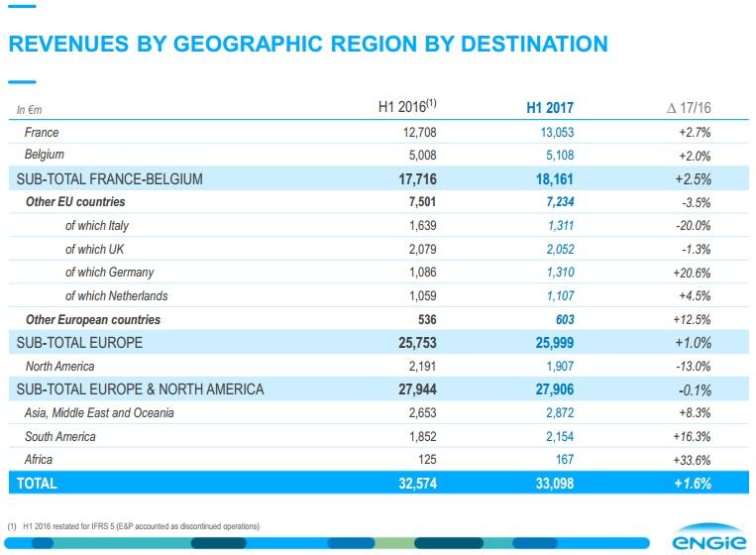Click the sub-total value 17,716
756x555 pixels.
pyautogui.click(x=417, y=179)
